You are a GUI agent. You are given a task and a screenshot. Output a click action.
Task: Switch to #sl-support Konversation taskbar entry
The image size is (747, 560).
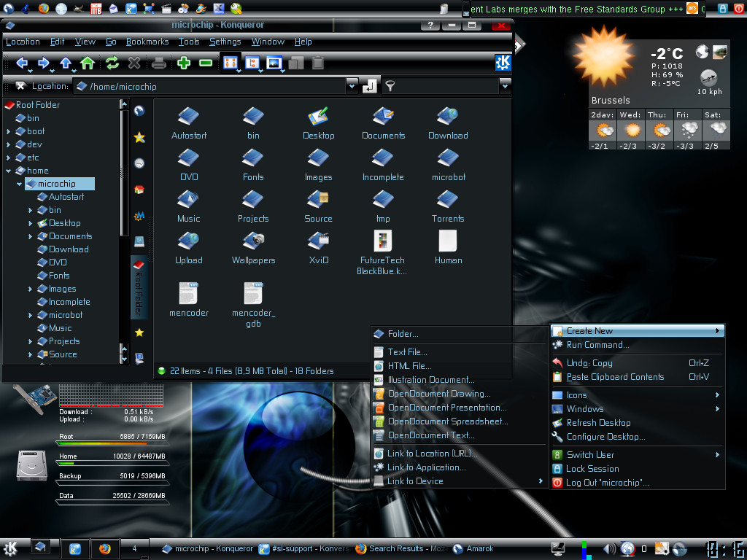[x=303, y=548]
